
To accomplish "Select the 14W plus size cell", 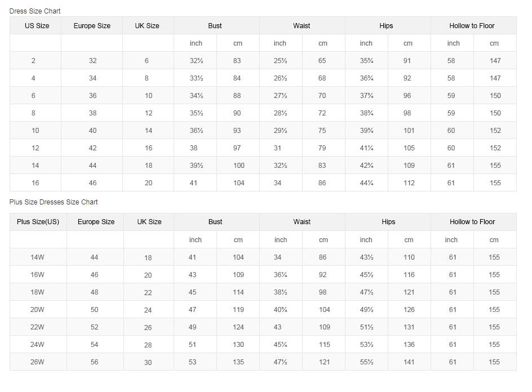I will (37, 257).
